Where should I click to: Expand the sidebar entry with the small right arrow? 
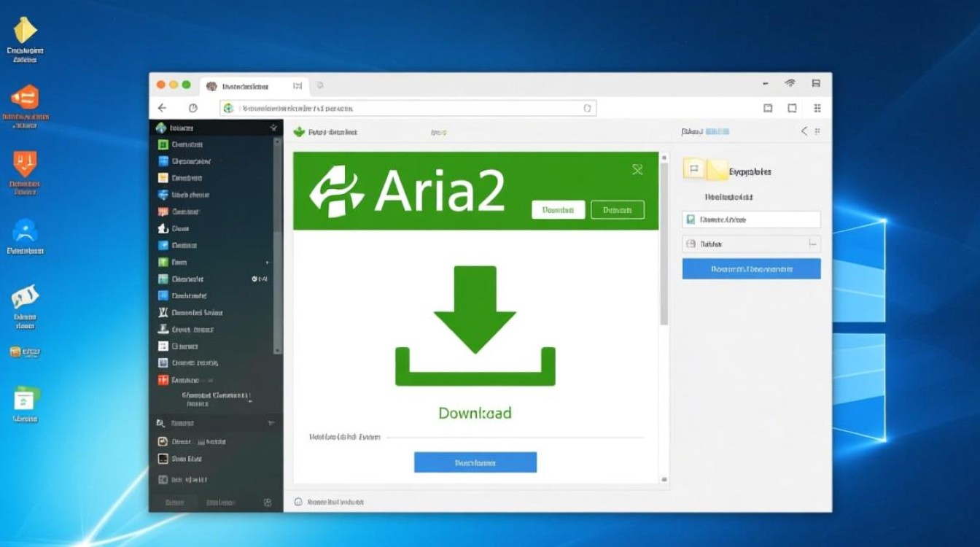coord(268,262)
